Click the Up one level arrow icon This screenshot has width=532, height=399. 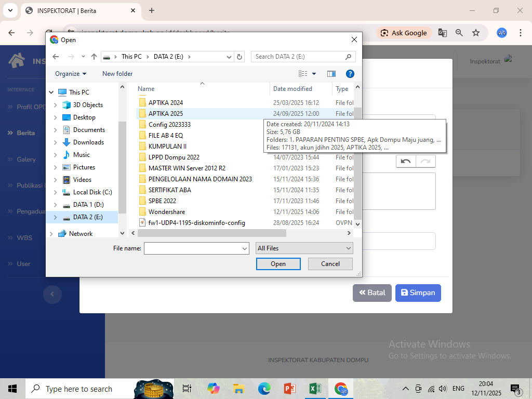coord(94,57)
